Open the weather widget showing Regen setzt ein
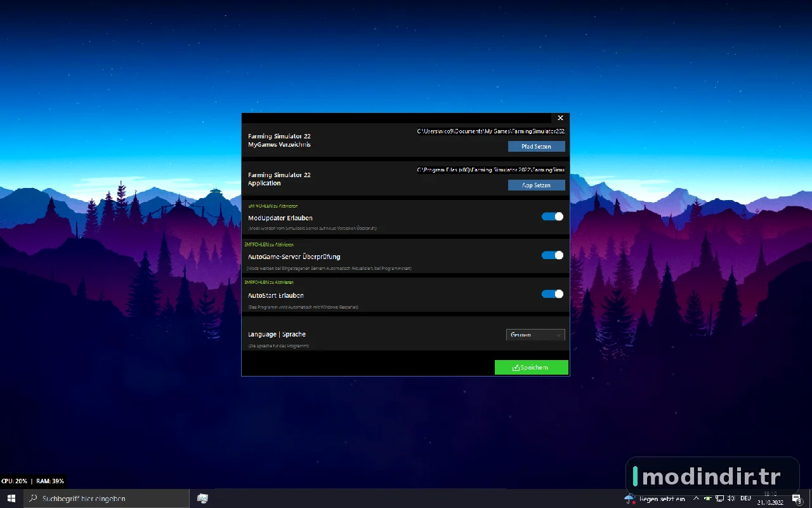 point(655,499)
